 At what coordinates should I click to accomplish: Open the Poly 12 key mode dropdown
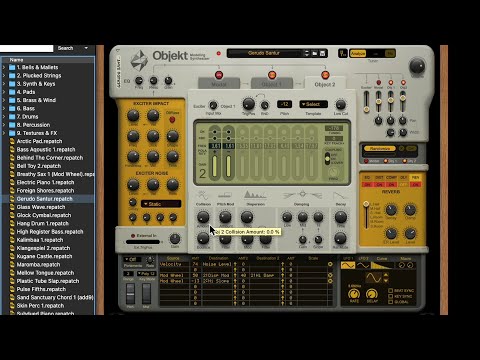click(146, 274)
